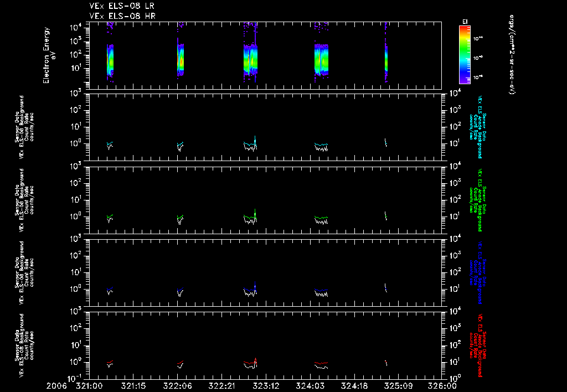Click left axis label of cyan trace panel
Screen dimensions: 567x392
click(x=24, y=127)
